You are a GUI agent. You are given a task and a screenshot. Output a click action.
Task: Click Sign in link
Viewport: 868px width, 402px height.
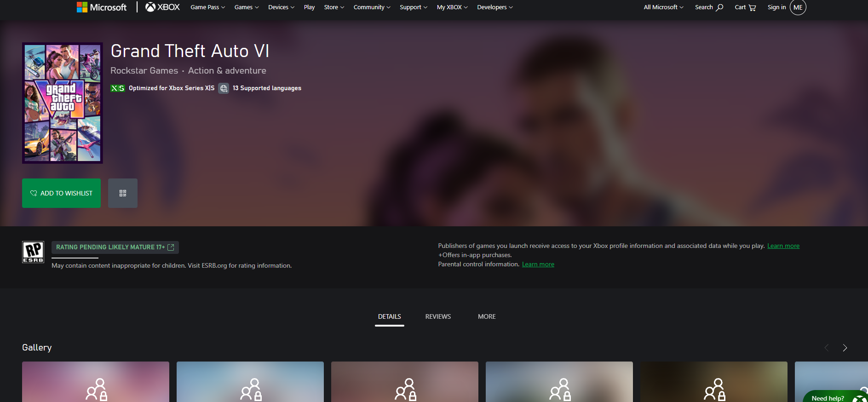point(776,7)
